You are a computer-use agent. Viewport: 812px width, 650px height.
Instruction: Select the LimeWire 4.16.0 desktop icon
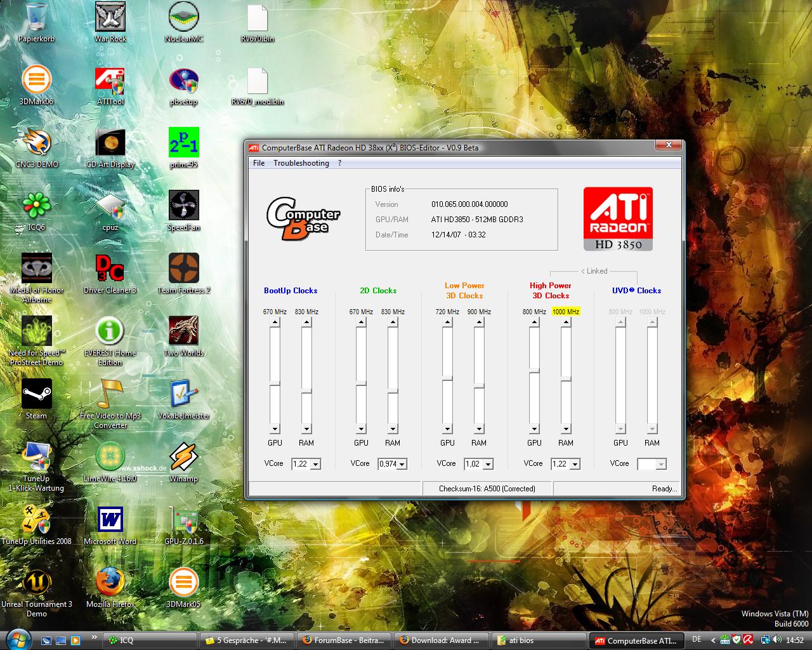(x=110, y=462)
